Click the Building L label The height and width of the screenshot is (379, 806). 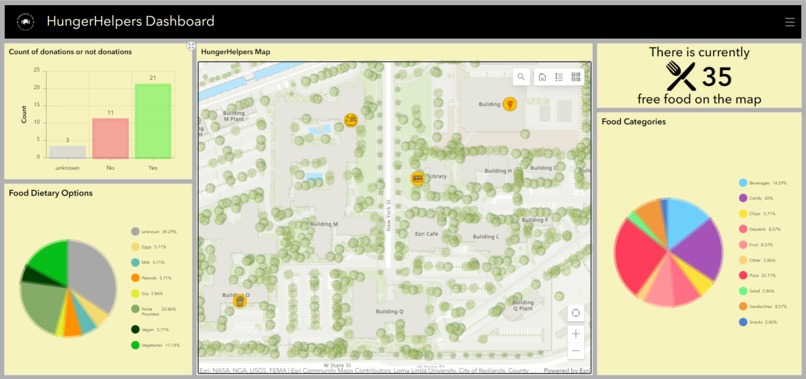486,237
